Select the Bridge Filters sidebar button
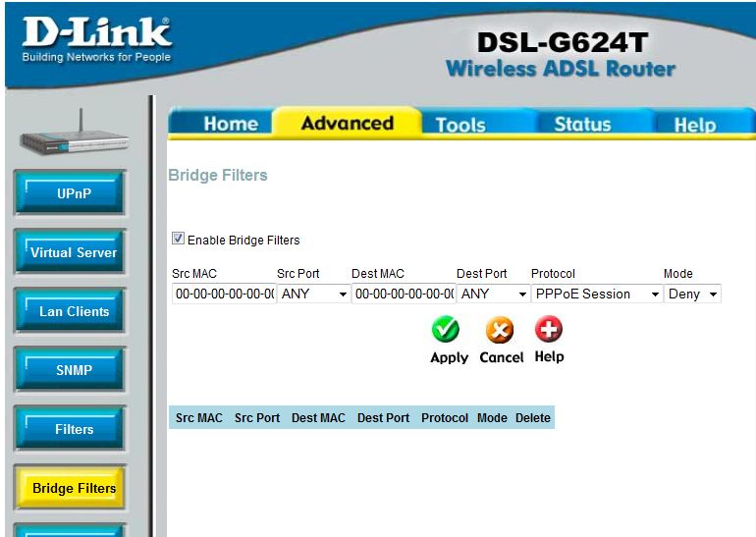The height and width of the screenshot is (537, 756). (71, 487)
